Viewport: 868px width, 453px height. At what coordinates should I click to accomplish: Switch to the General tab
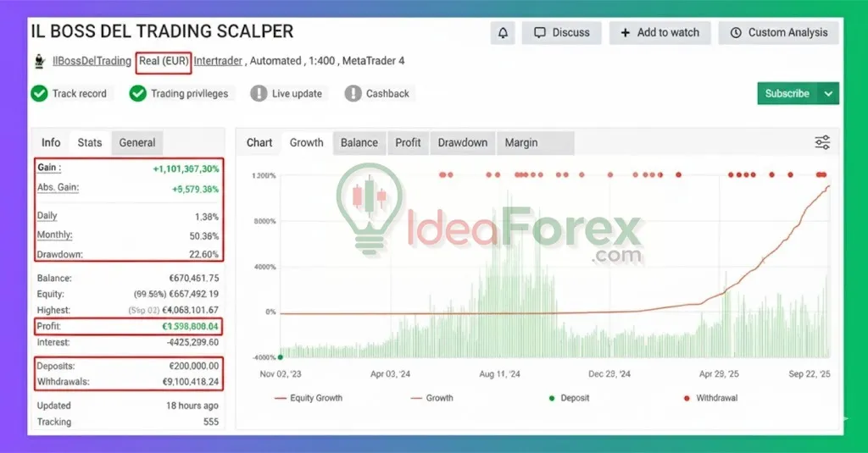[137, 143]
